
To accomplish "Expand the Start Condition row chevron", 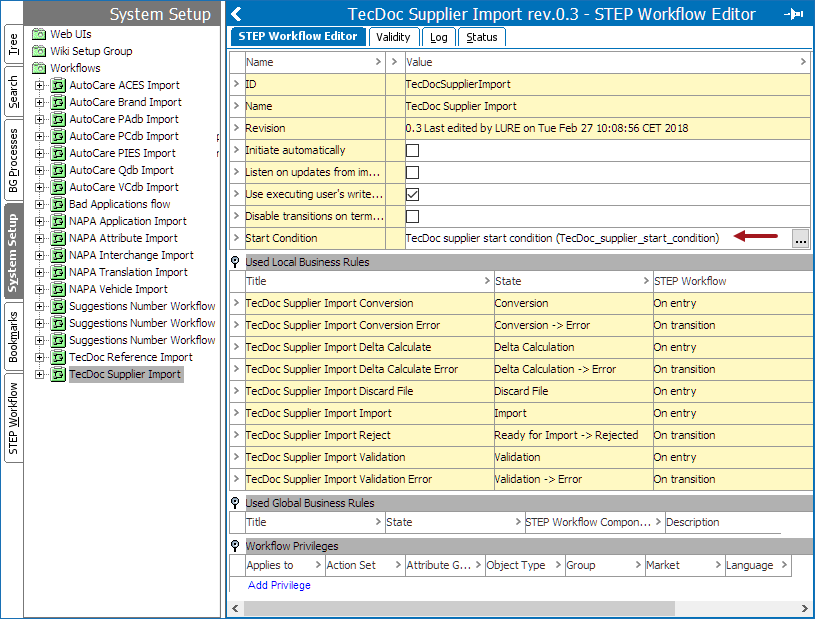I will (x=236, y=238).
